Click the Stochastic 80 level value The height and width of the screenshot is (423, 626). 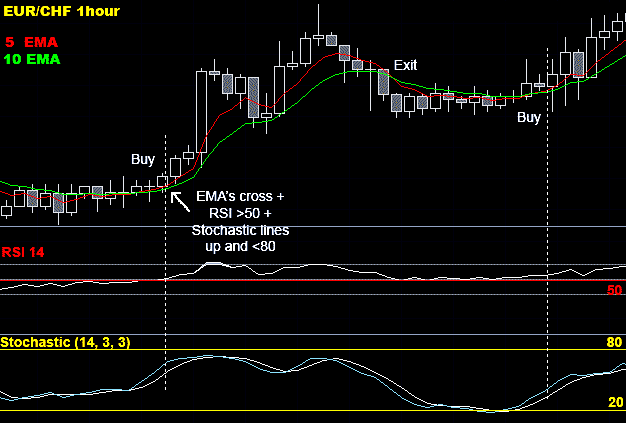click(x=614, y=342)
